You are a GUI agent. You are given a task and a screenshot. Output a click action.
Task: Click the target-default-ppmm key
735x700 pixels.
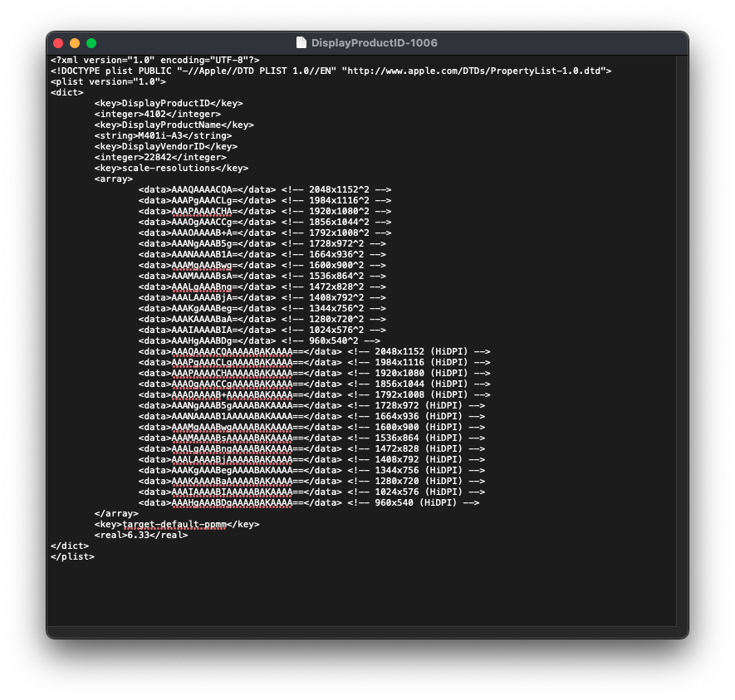(x=177, y=525)
